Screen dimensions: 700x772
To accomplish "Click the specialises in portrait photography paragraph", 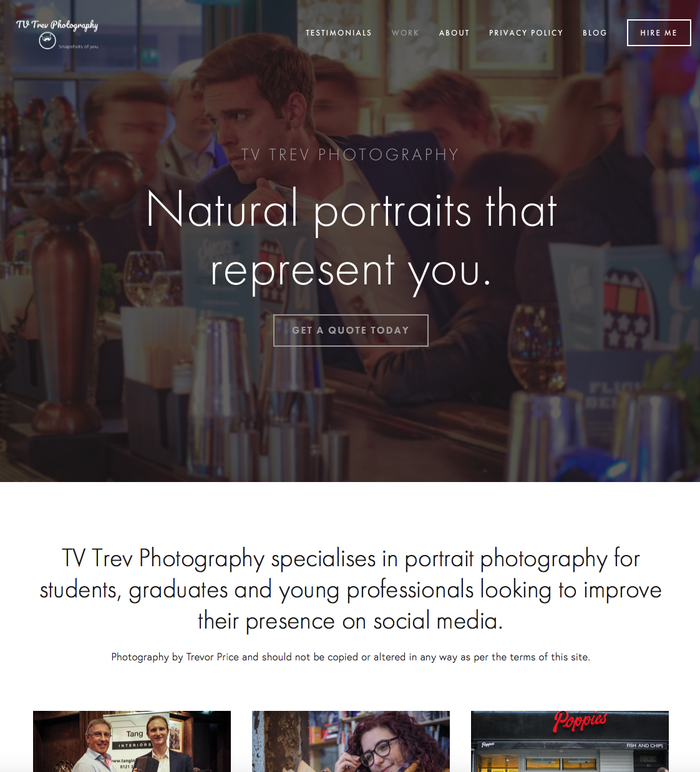I will tap(351, 589).
